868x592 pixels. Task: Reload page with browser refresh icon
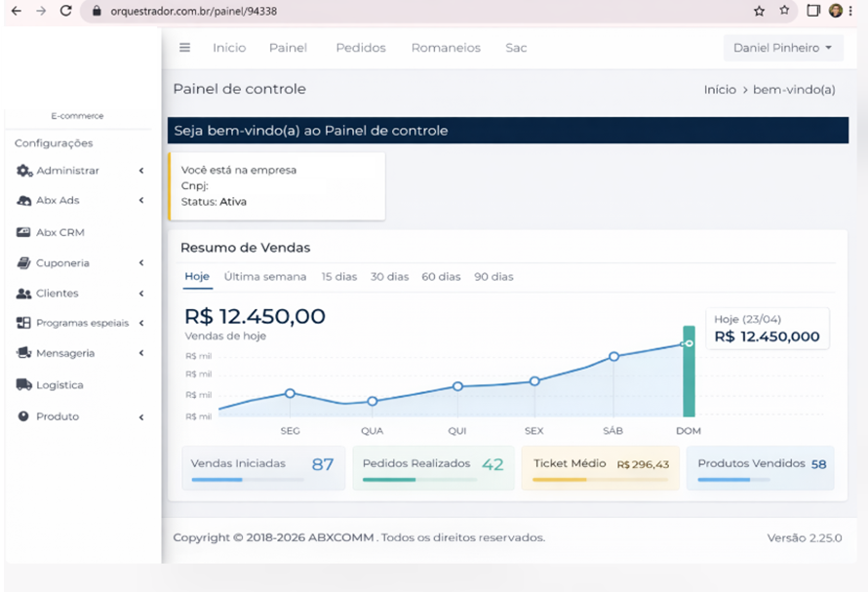[65, 11]
